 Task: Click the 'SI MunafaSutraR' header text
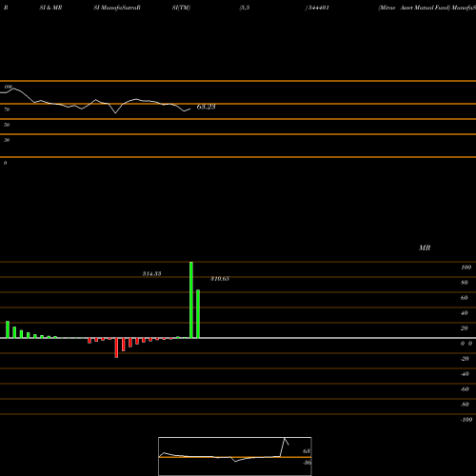[x=117, y=8]
